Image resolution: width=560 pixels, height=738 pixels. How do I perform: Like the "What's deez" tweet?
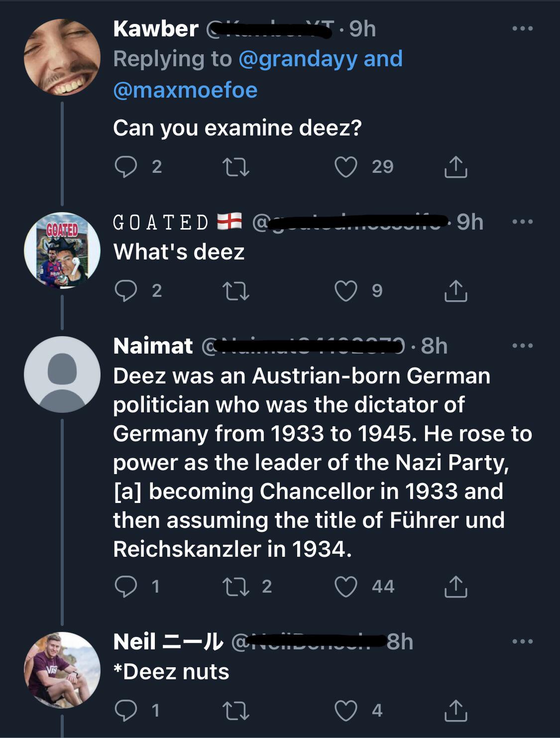pos(346,291)
